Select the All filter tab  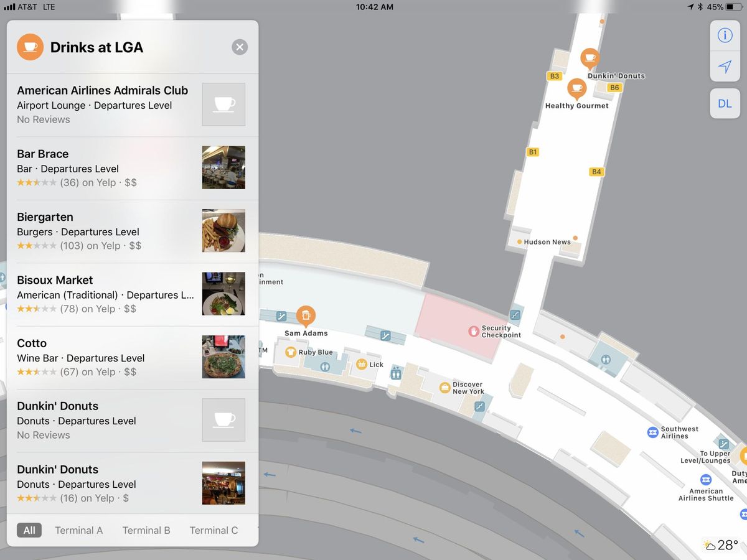coord(29,530)
